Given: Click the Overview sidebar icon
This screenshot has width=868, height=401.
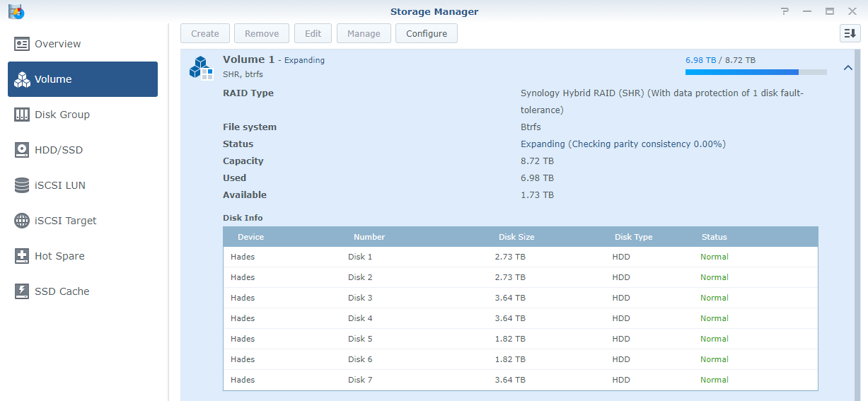Looking at the screenshot, I should tap(22, 44).
